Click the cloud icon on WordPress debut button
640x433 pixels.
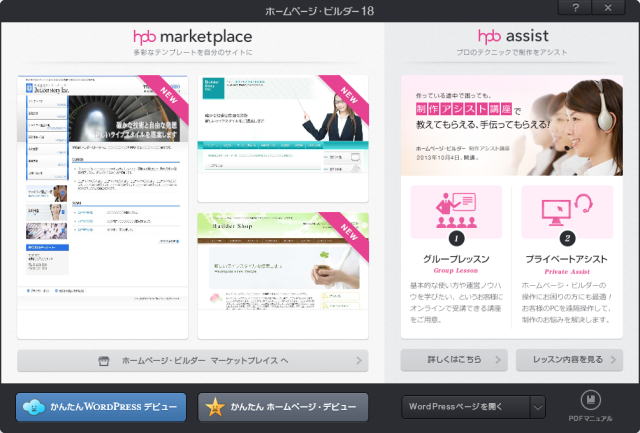click(x=34, y=407)
